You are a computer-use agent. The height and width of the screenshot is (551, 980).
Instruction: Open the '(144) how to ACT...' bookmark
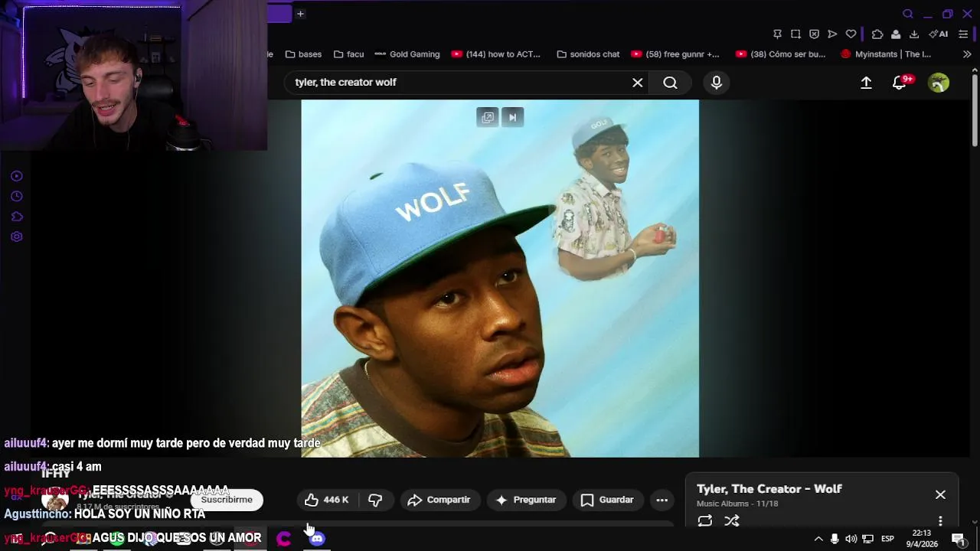(x=495, y=54)
